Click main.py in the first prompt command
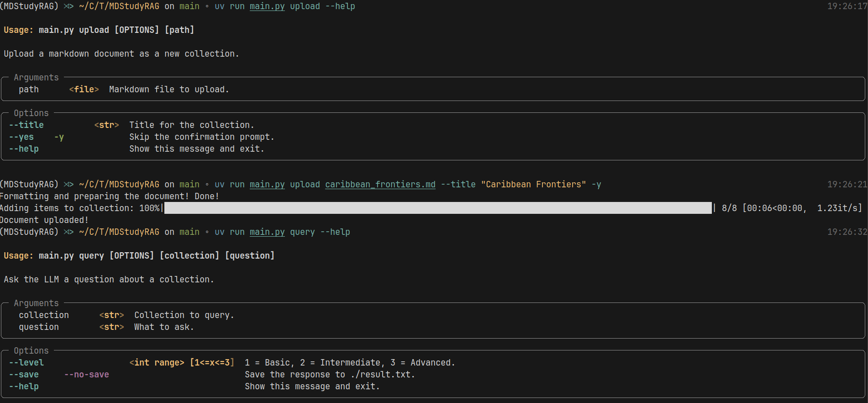This screenshot has height=403, width=868. click(267, 6)
